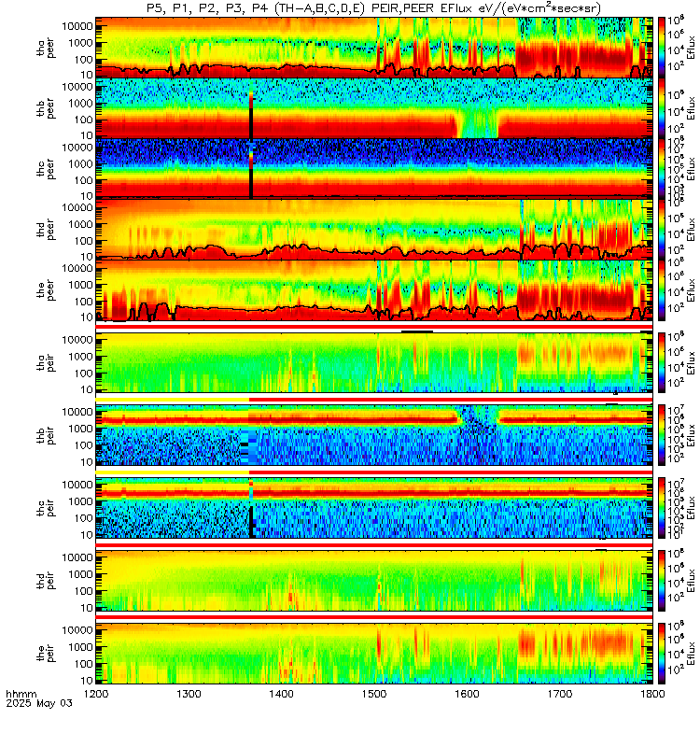
Task: Click the 1800 time axis label
Action: click(x=652, y=694)
